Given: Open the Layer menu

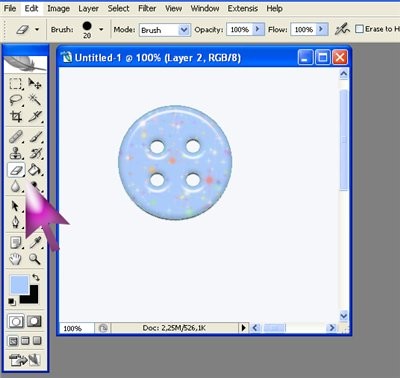Looking at the screenshot, I should (88, 8).
